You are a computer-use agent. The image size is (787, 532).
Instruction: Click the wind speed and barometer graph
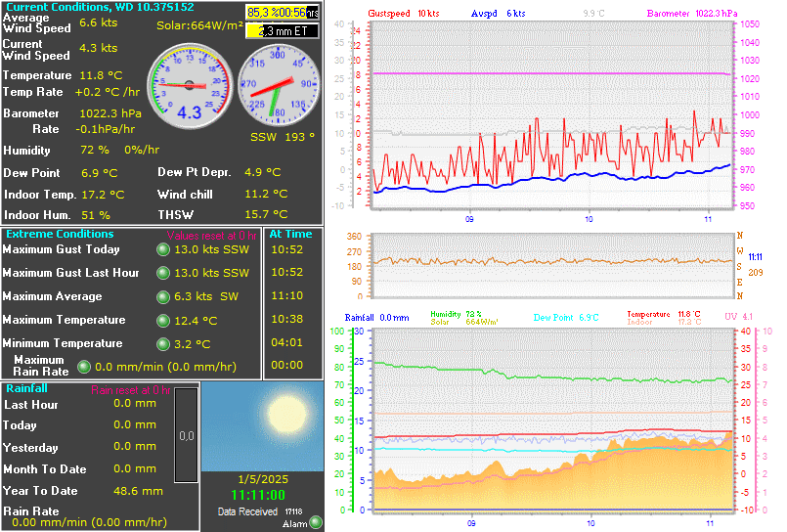coord(552,114)
